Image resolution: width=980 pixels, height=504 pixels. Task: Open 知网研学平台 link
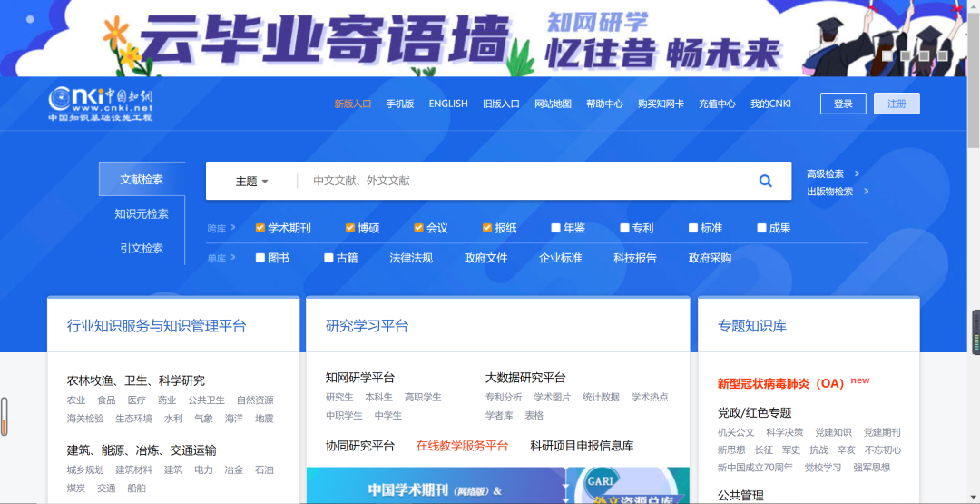click(x=360, y=378)
